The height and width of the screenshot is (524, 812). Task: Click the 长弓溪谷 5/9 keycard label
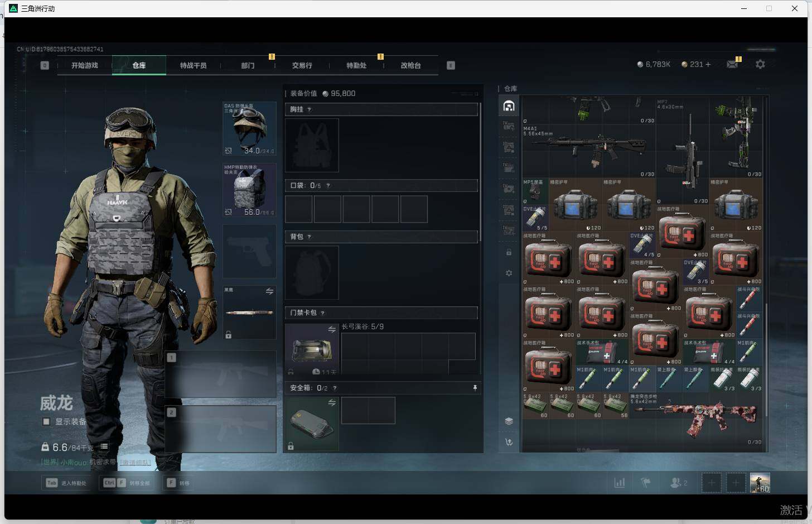click(x=362, y=326)
